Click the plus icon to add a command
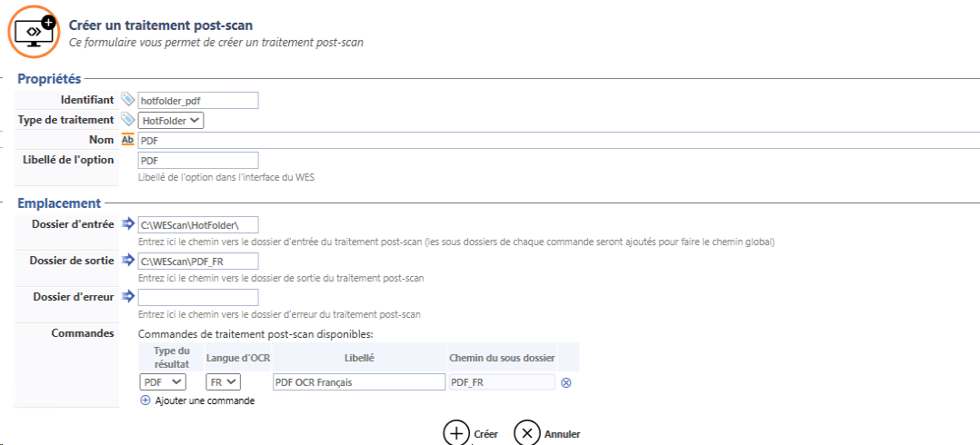The width and height of the screenshot is (980, 445). [145, 400]
